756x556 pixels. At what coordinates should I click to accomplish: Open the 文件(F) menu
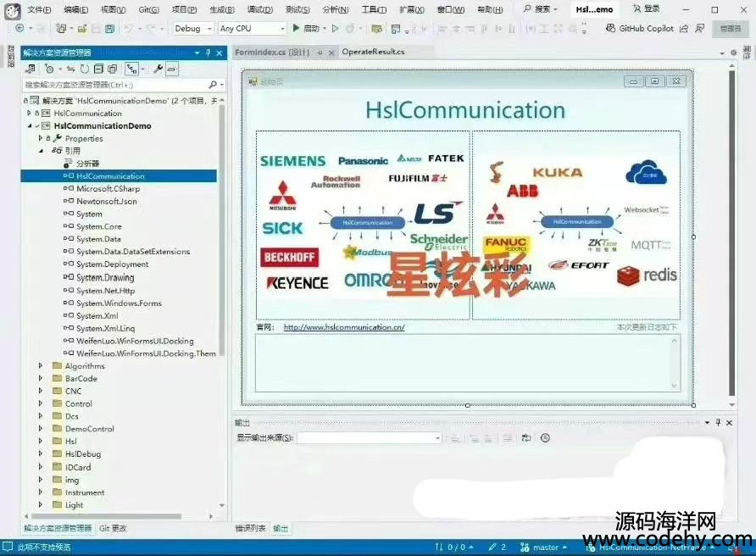pyautogui.click(x=39, y=9)
